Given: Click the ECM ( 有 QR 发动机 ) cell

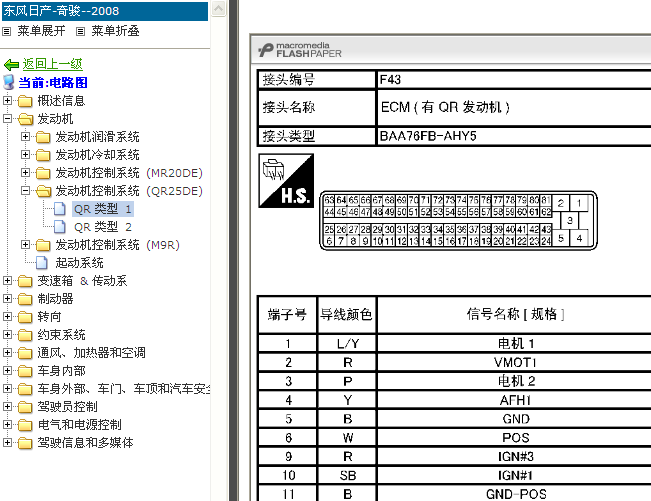Looking at the screenshot, I should tap(514, 108).
